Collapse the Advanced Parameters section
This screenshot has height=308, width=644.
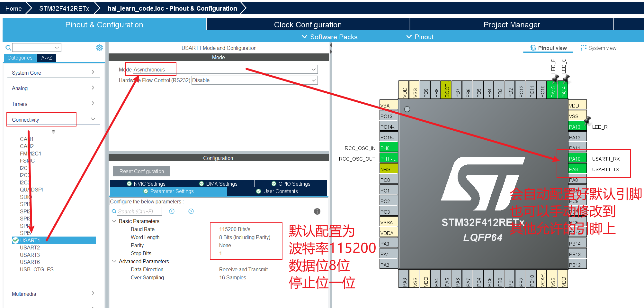[x=114, y=261]
